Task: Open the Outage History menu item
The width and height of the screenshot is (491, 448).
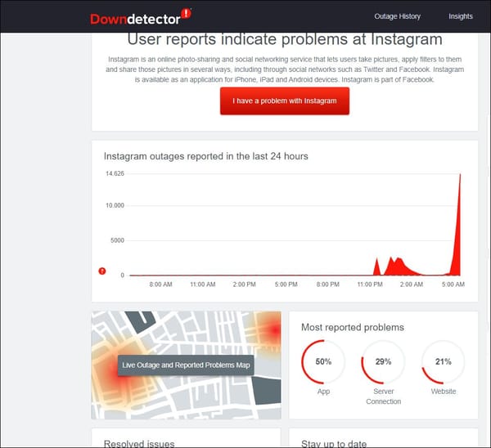Action: point(397,16)
